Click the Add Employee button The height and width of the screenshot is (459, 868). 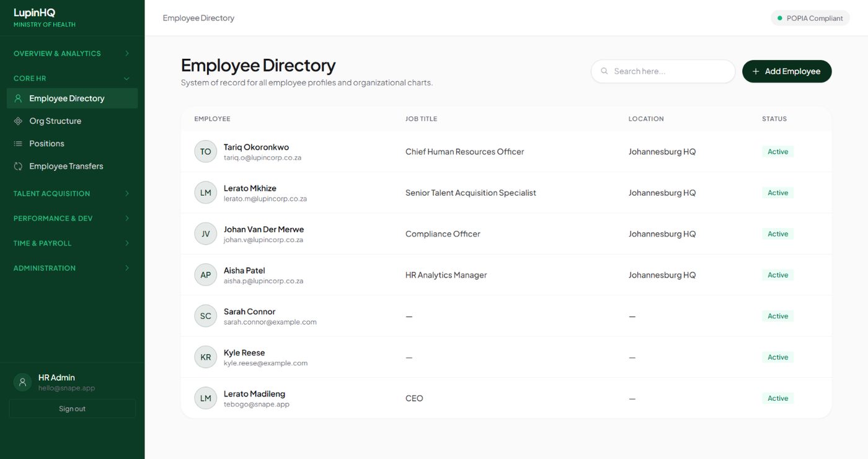(x=787, y=71)
